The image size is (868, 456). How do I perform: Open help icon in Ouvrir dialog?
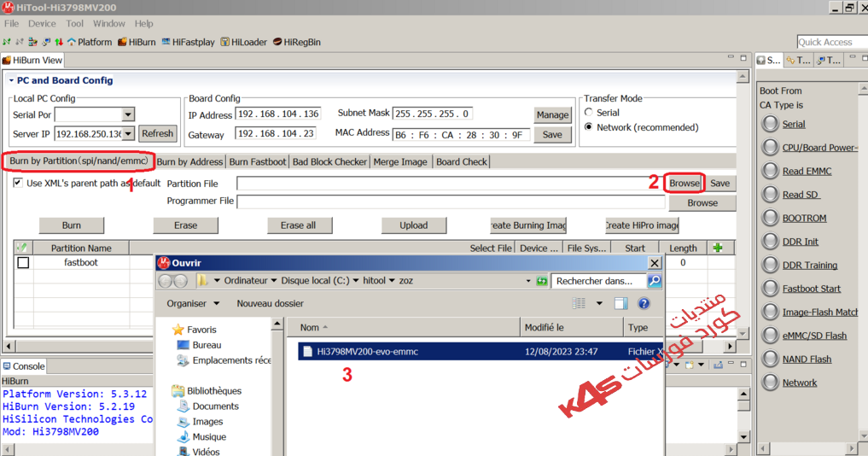pos(644,303)
